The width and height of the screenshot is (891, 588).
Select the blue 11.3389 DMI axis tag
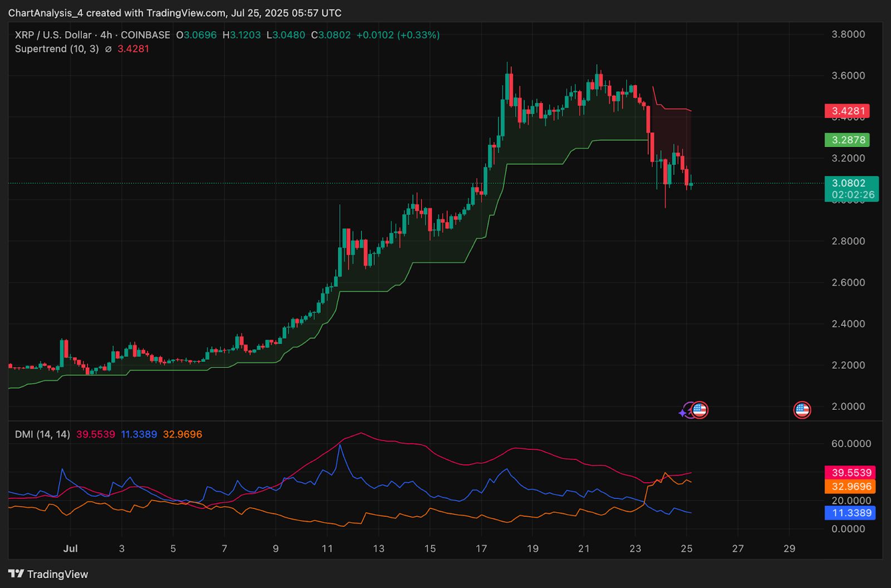point(850,513)
